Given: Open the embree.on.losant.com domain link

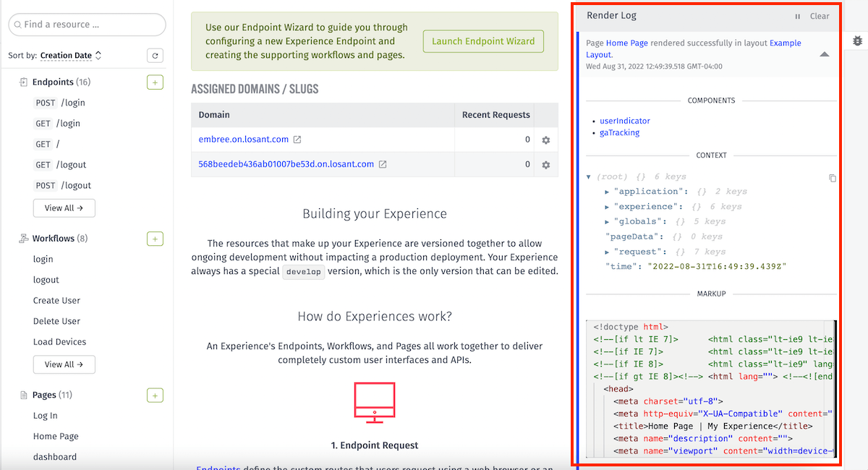Looking at the screenshot, I should [x=244, y=140].
